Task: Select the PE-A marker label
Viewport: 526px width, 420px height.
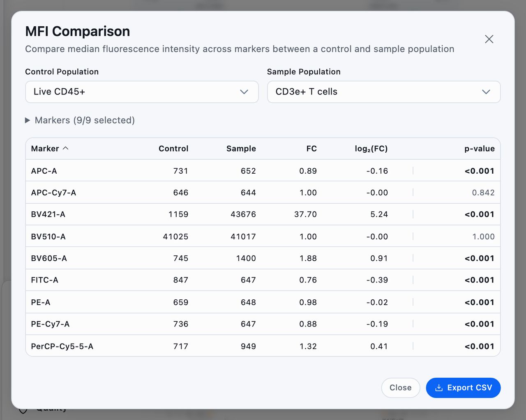Action: click(41, 302)
